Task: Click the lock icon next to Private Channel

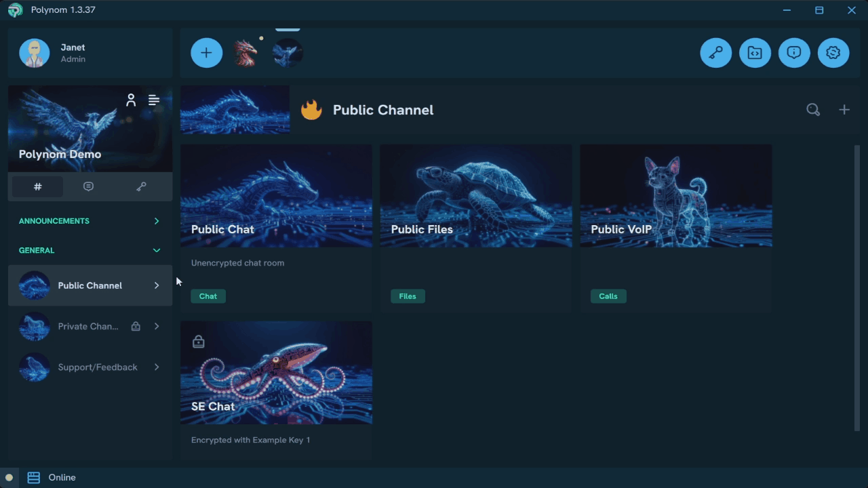Action: click(x=136, y=326)
